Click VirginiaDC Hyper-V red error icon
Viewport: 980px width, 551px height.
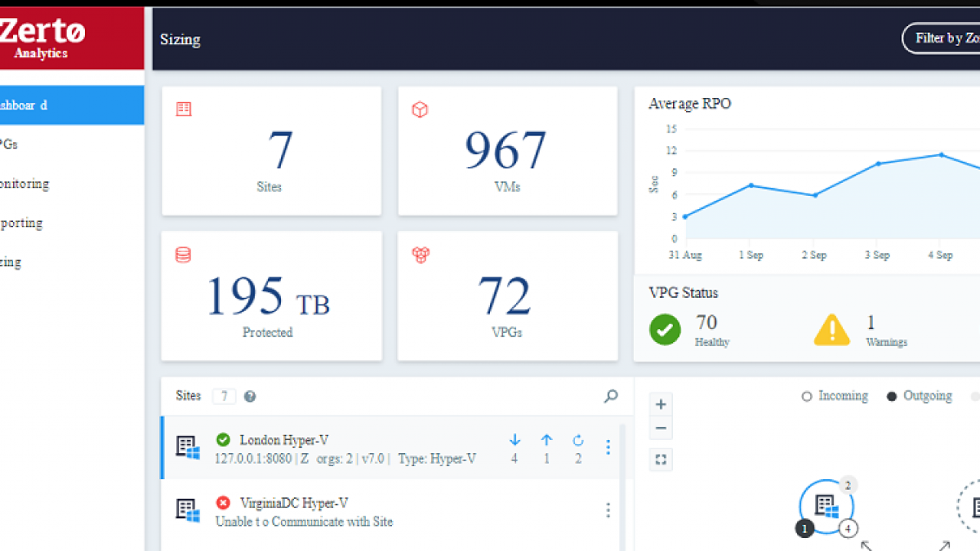pos(223,503)
